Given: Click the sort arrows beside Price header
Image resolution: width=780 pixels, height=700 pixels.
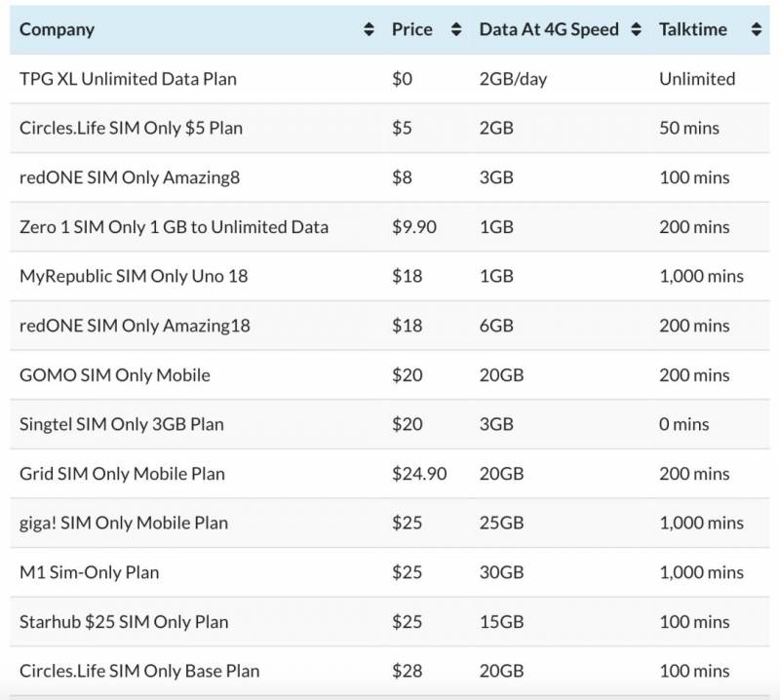Looking at the screenshot, I should click(456, 30).
